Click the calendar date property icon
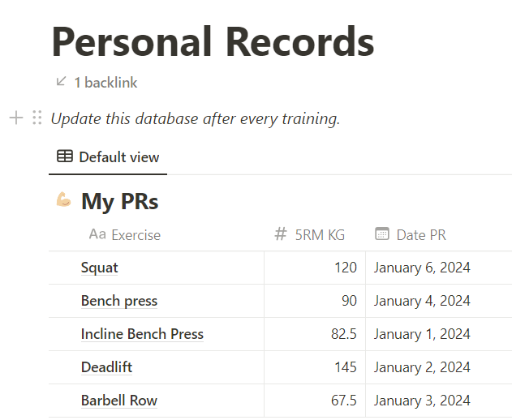Viewport: 512px width, 420px height. [x=382, y=234]
